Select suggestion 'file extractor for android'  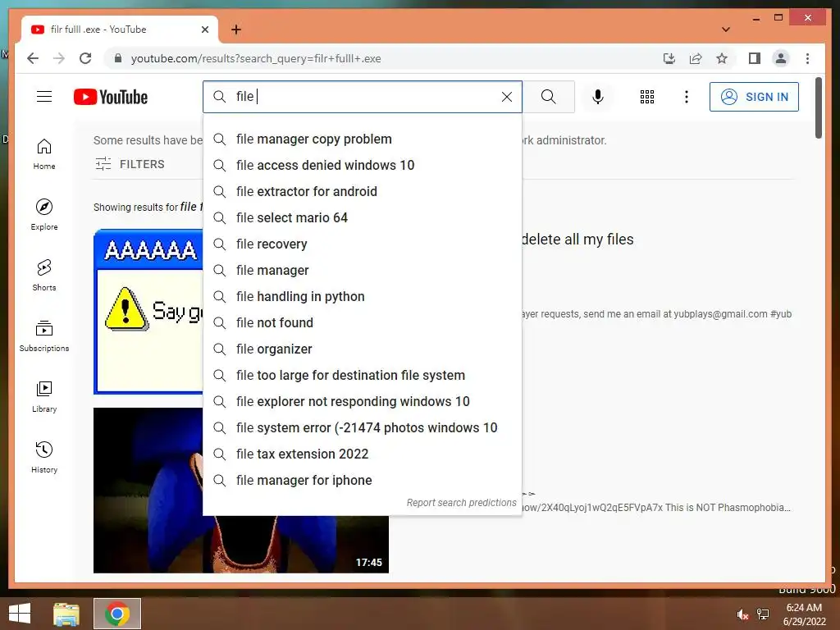362,192
